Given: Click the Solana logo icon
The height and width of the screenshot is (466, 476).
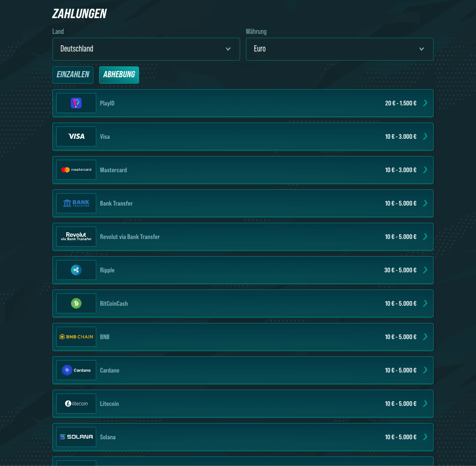Looking at the screenshot, I should 76,437.
